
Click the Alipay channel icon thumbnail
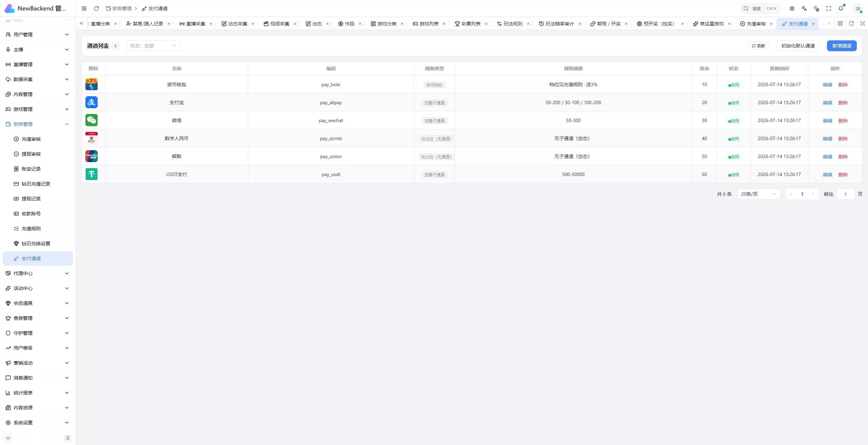point(92,102)
